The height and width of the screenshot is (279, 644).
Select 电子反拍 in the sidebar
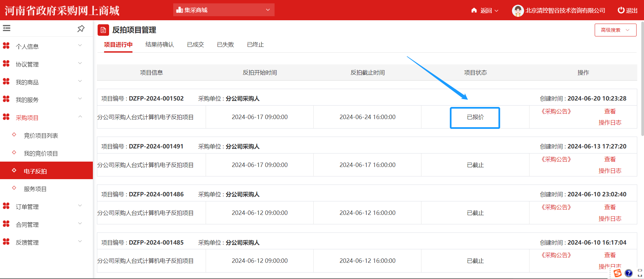[x=46, y=171]
